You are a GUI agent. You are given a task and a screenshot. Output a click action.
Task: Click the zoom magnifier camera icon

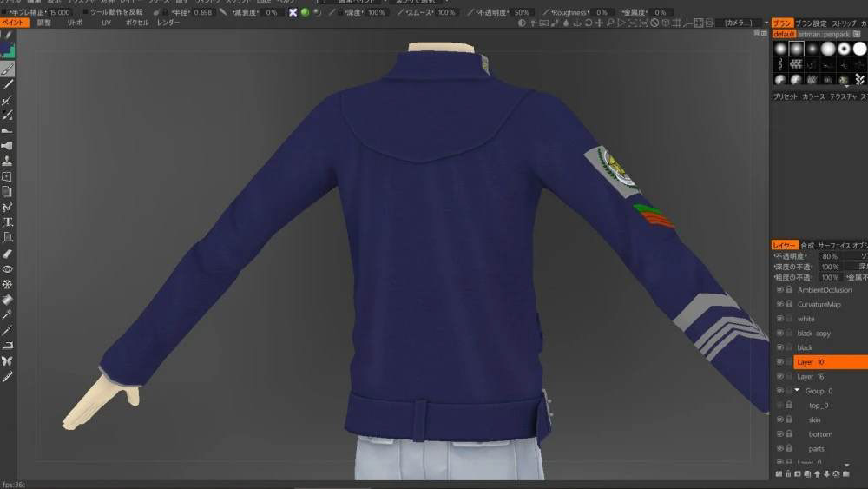(x=610, y=23)
